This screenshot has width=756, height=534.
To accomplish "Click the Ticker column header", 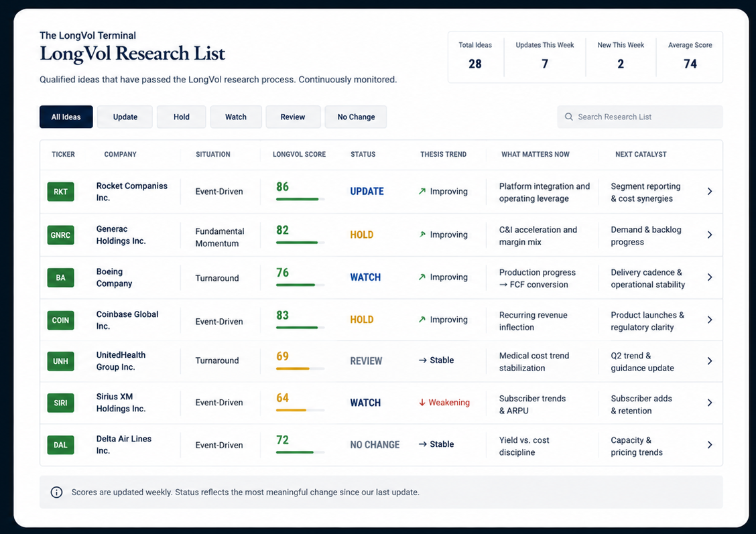I will [63, 154].
